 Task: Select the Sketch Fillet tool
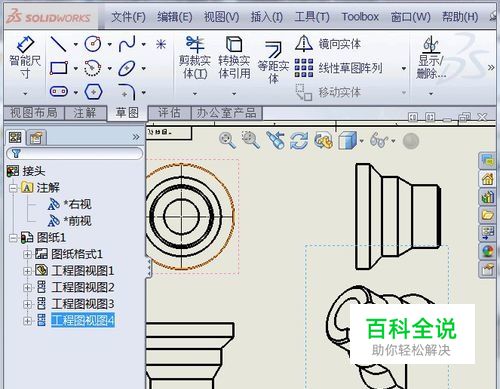pyautogui.click(x=127, y=92)
